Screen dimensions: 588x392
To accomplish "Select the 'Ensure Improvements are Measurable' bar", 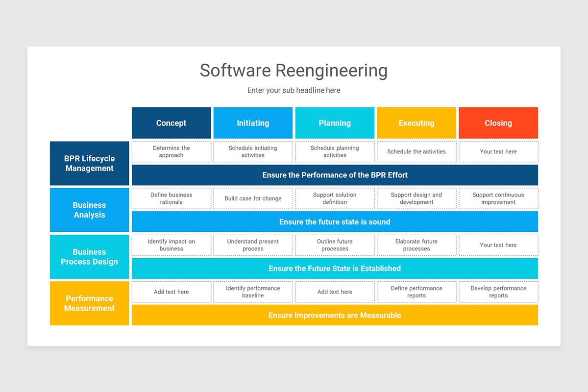I will point(335,315).
